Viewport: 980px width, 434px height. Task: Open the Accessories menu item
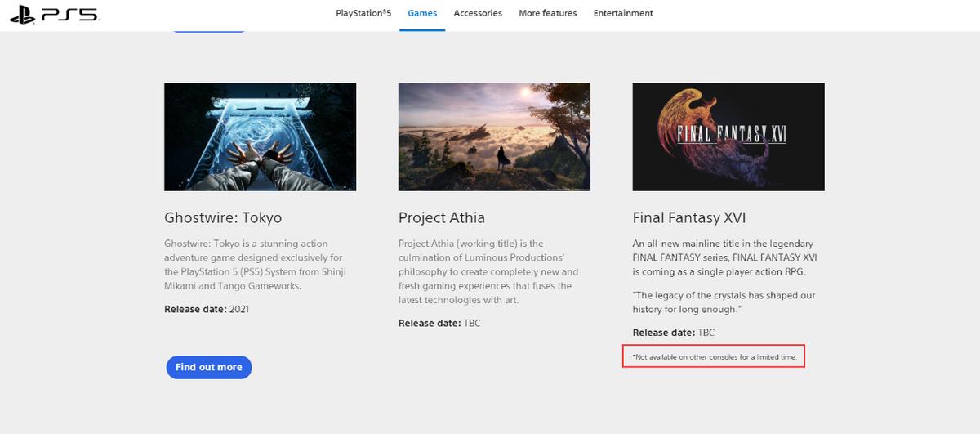point(478,13)
